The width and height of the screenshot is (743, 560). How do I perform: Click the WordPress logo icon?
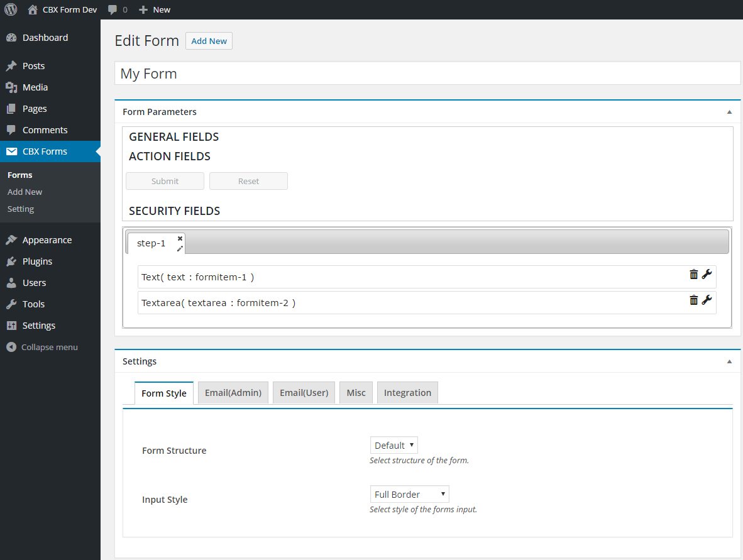(11, 9)
